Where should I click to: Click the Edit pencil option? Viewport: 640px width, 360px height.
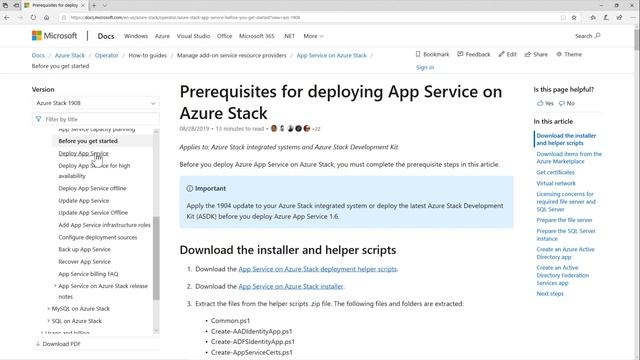[x=507, y=54]
